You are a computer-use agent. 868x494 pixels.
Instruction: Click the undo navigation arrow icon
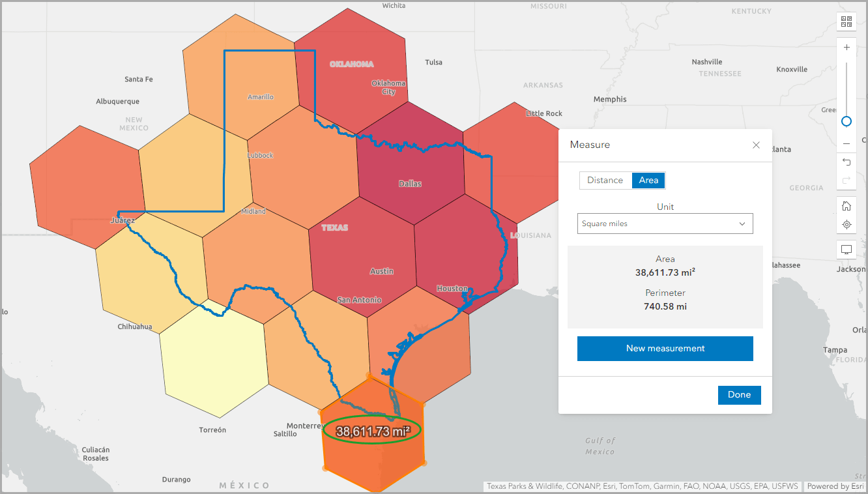click(x=846, y=162)
